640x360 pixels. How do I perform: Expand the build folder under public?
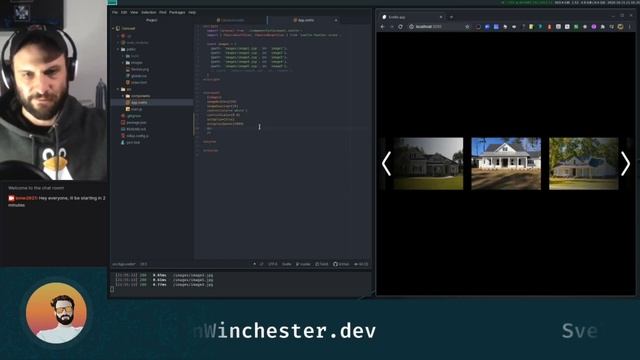(x=123, y=56)
